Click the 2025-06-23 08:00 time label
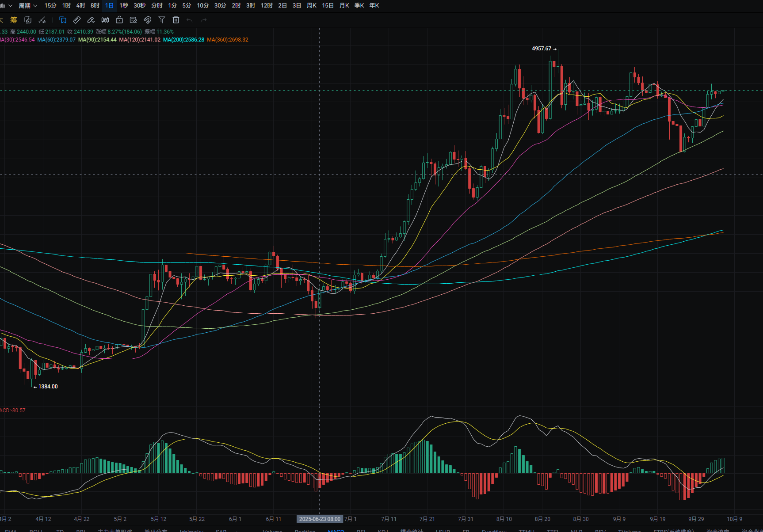Screen dimensions: 763x532 pyautogui.click(x=320, y=519)
